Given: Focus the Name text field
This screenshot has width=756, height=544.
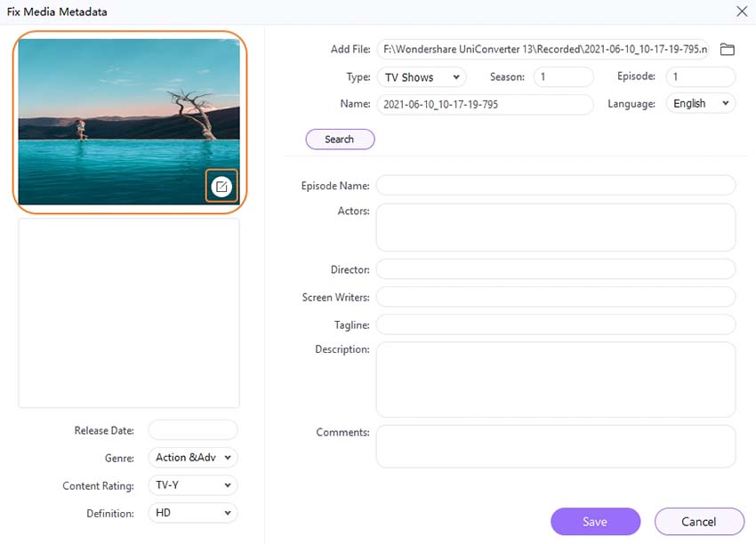Looking at the screenshot, I should [x=485, y=104].
